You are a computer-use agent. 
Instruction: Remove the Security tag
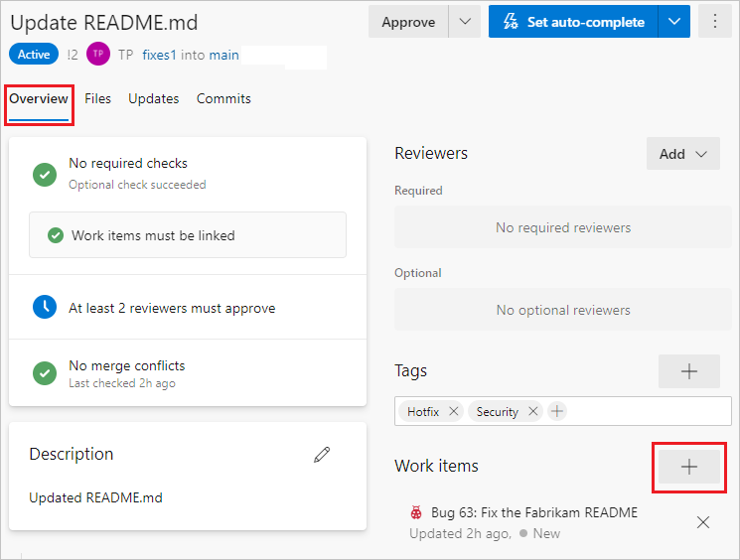click(x=533, y=411)
